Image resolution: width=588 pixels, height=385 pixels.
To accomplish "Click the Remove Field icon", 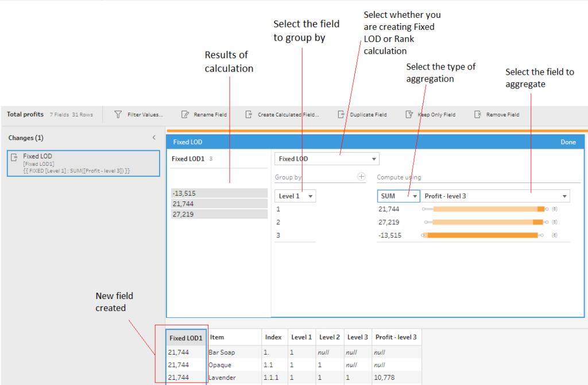I will point(477,115).
